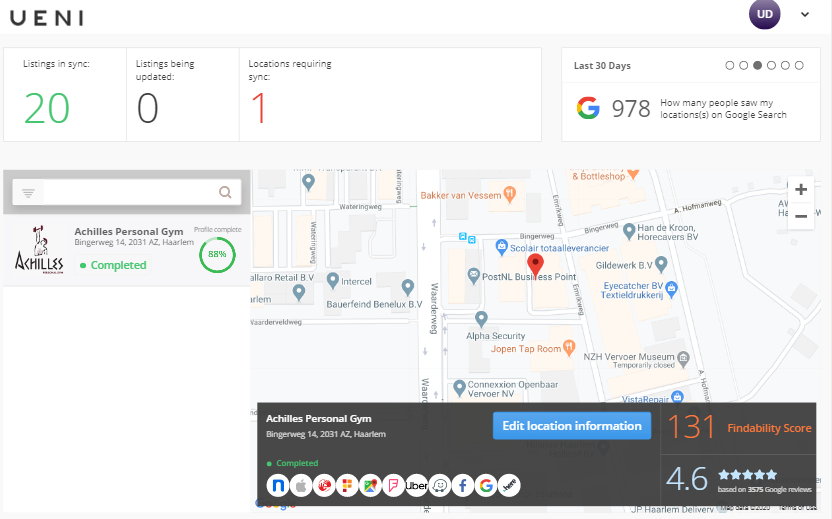Screen dimensions: 832x519
Task: Zoom out on the map
Action: pyautogui.click(x=801, y=216)
